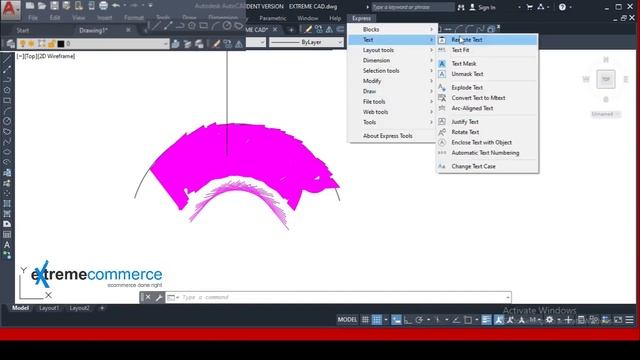
Task: Click Sign In button in title bar
Action: 482,7
